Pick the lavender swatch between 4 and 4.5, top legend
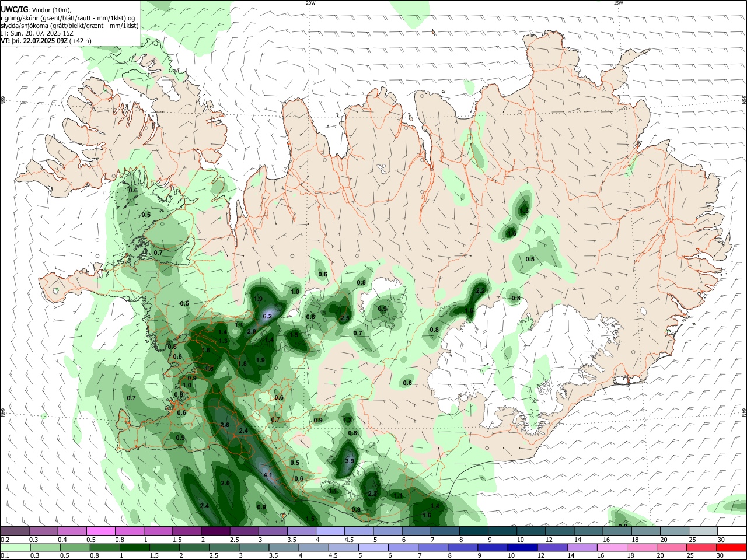This screenshot has width=747, height=560. tap(330, 531)
